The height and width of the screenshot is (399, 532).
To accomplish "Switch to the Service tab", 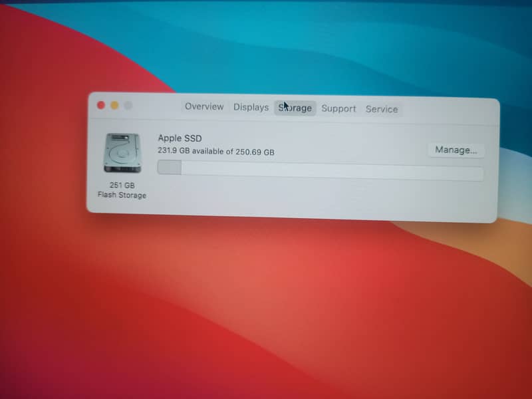I will point(382,109).
